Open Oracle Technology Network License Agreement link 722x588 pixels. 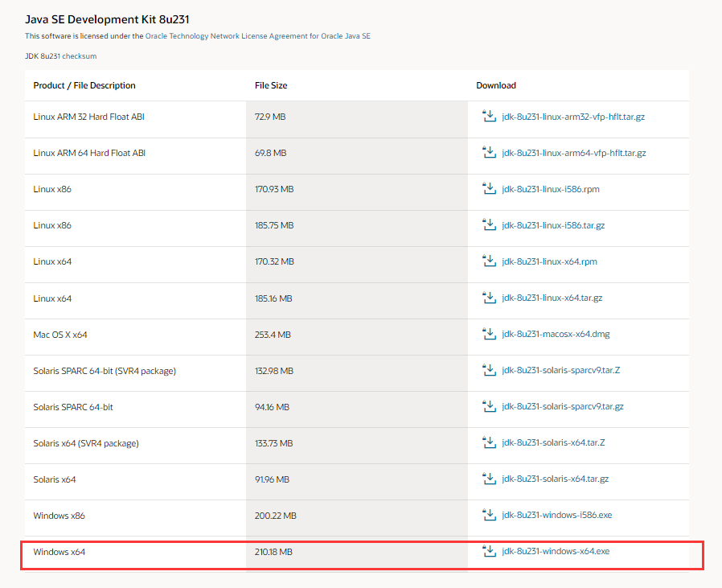257,36
